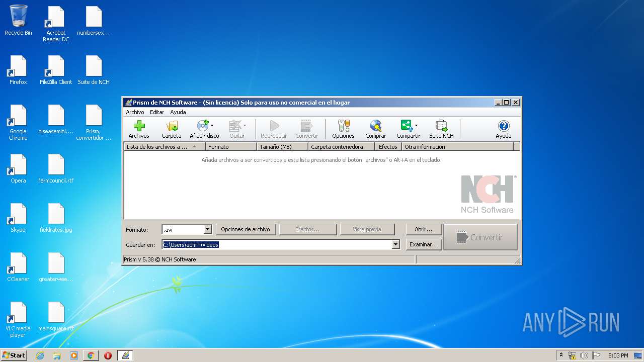Select the Recycle Bin desktop icon
644x362 pixels.
(x=18, y=20)
